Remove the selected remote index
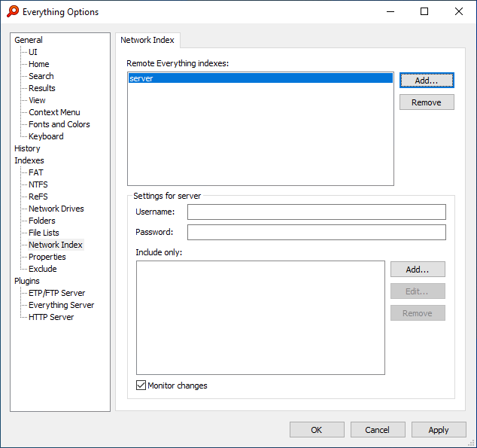The height and width of the screenshot is (448, 477). 427,102
